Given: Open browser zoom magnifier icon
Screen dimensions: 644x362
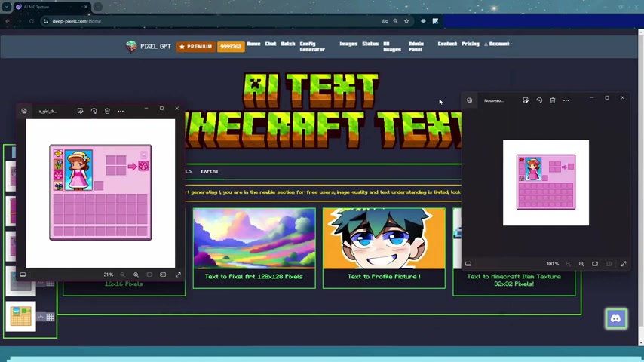Looking at the screenshot, I should point(395,21).
